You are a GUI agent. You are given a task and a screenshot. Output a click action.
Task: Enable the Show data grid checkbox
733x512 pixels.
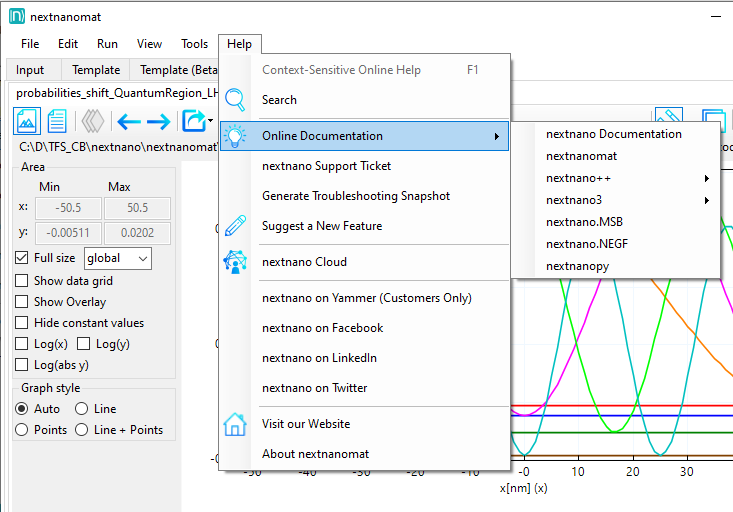pyautogui.click(x=22, y=281)
